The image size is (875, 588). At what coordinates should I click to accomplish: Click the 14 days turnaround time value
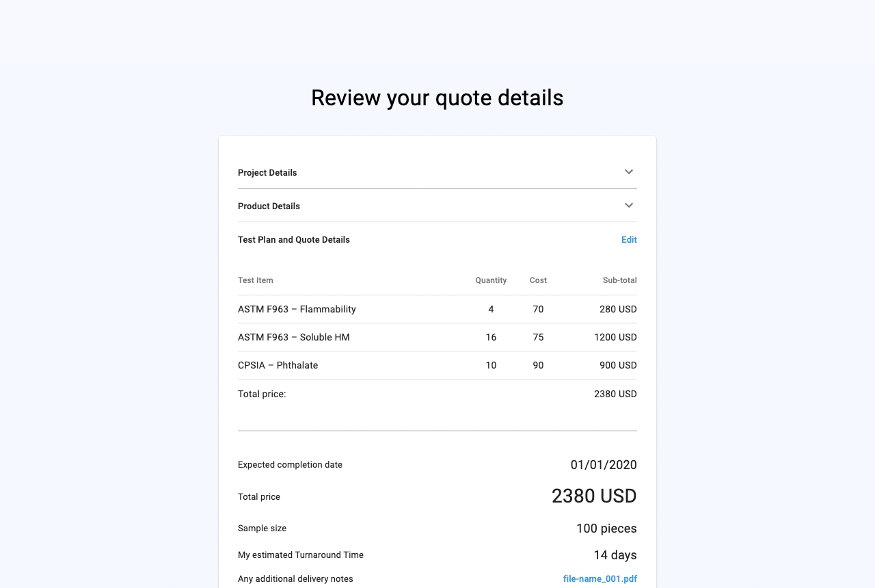pyautogui.click(x=615, y=555)
